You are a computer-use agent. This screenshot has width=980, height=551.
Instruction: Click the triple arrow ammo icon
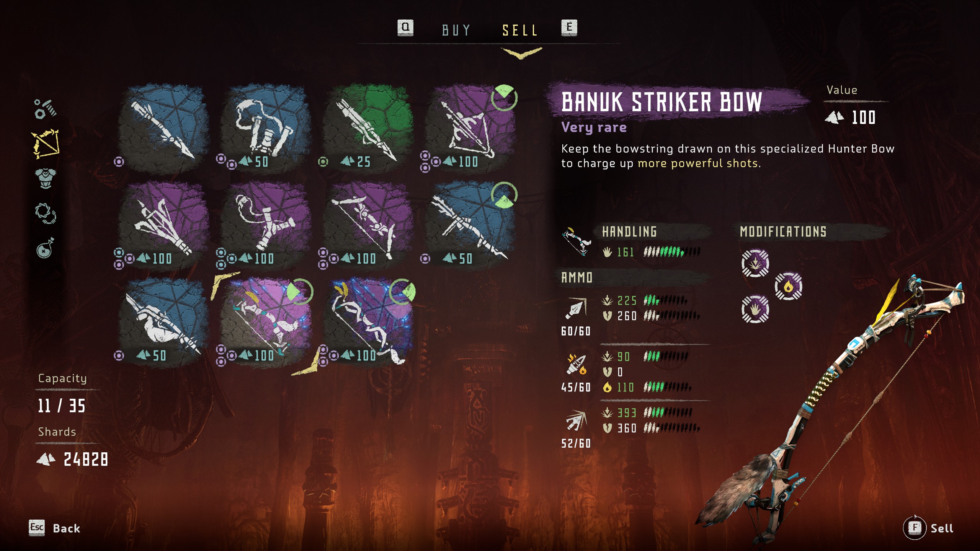click(576, 420)
